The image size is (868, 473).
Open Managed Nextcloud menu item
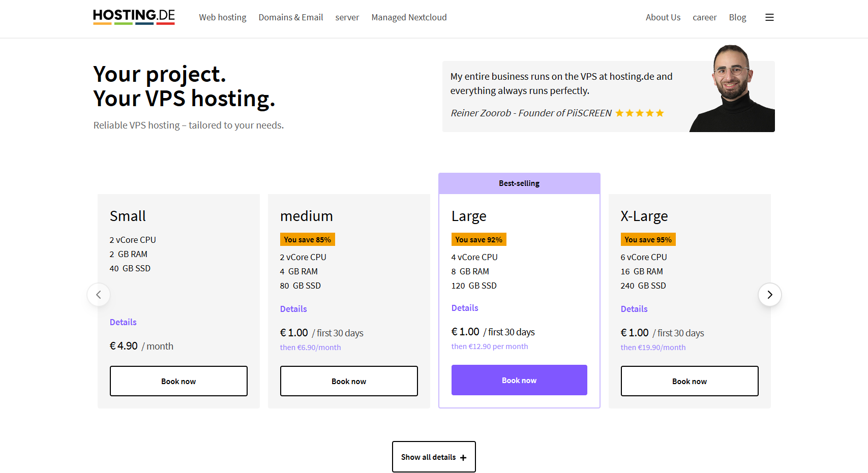409,17
